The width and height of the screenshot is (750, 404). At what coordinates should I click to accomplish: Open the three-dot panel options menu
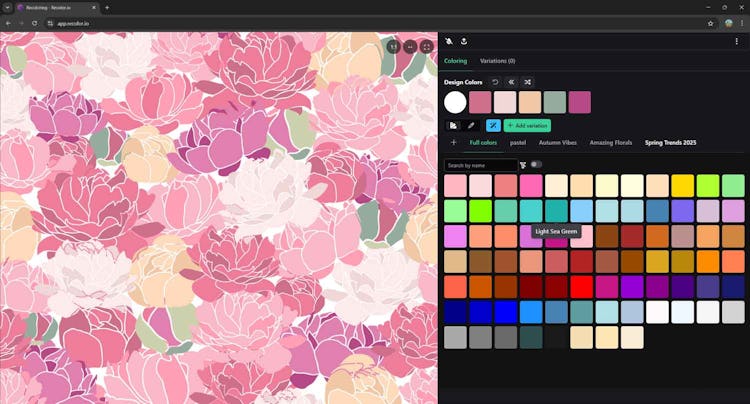[x=737, y=42]
